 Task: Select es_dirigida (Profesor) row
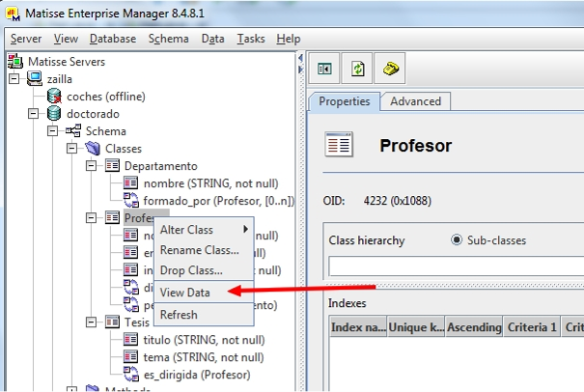197,375
